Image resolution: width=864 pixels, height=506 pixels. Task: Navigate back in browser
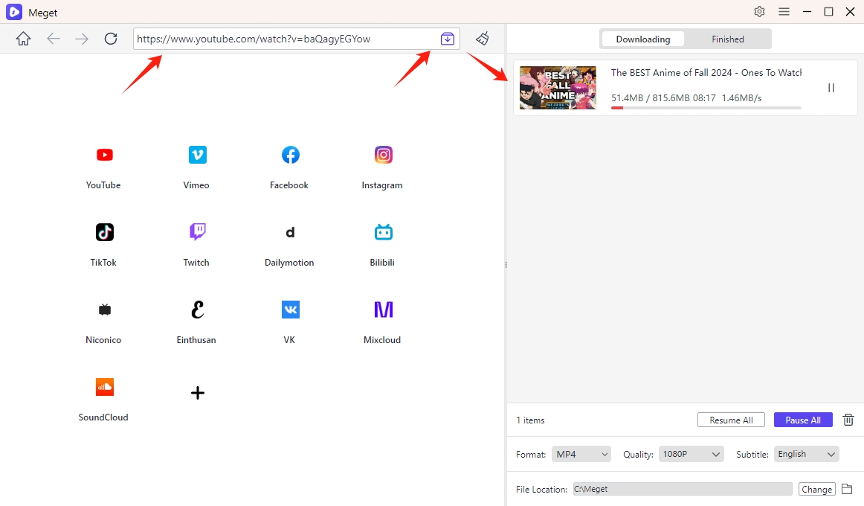click(x=53, y=39)
